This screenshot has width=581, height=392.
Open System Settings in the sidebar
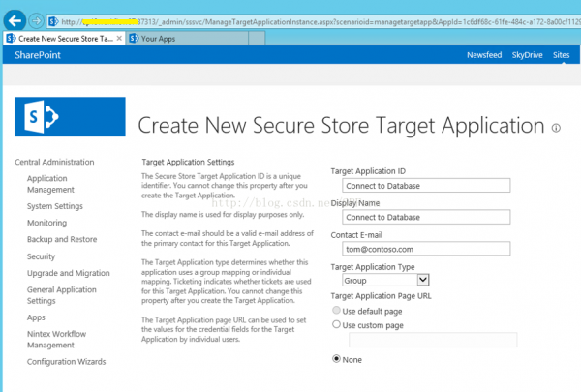point(55,206)
